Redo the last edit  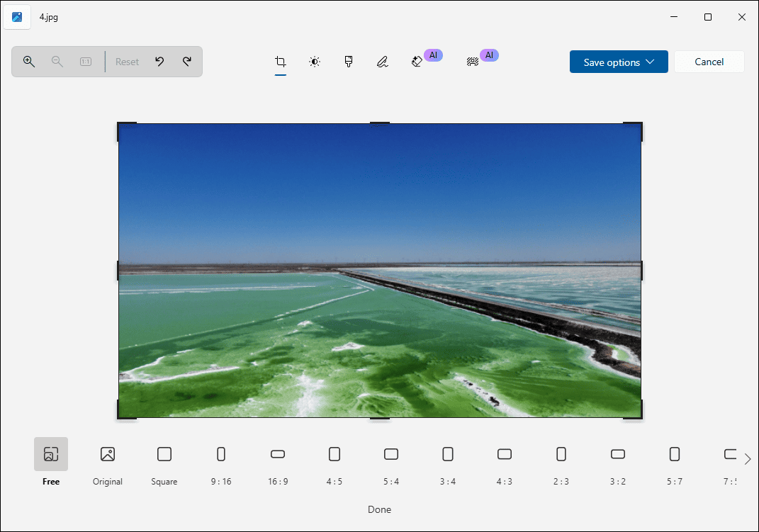click(x=187, y=62)
